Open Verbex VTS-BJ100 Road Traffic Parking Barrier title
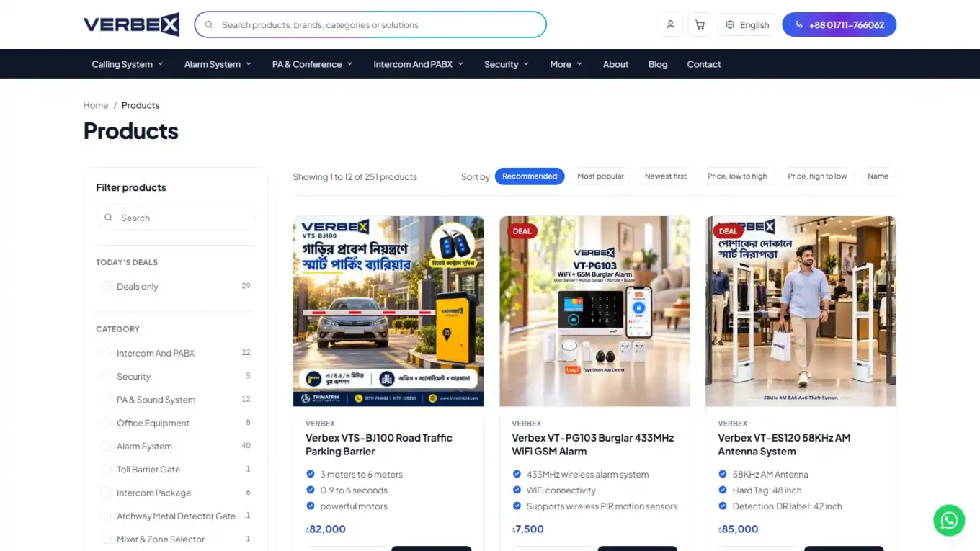 (379, 444)
